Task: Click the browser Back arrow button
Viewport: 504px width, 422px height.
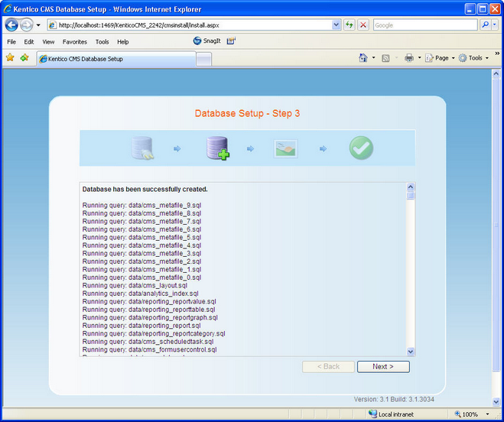Action: point(11,24)
